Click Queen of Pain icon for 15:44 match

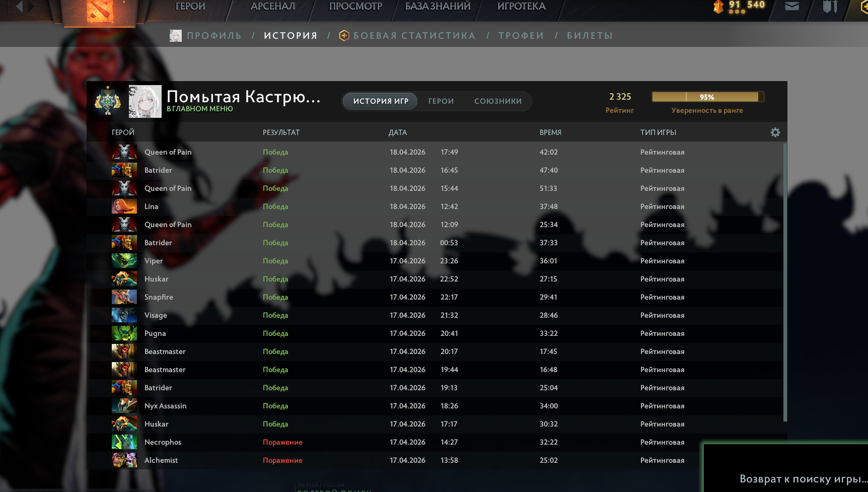coord(124,188)
